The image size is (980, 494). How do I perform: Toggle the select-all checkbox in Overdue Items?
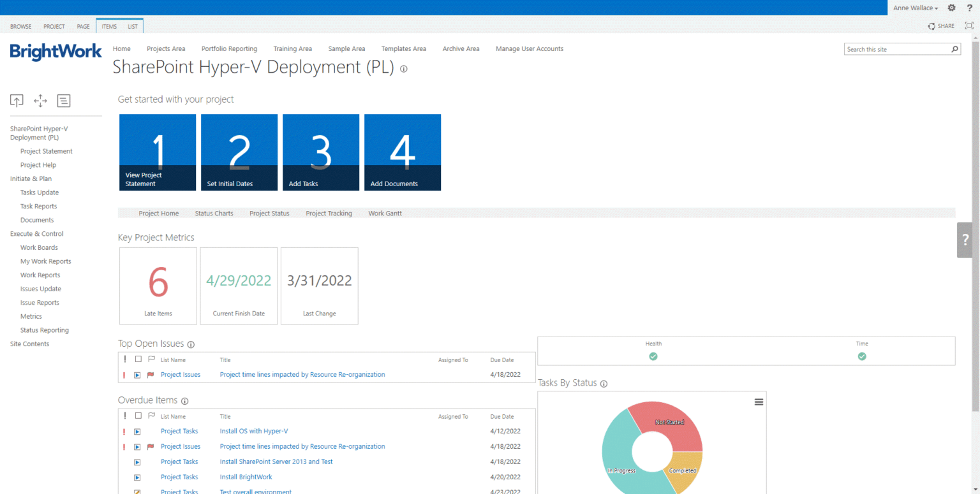137,416
